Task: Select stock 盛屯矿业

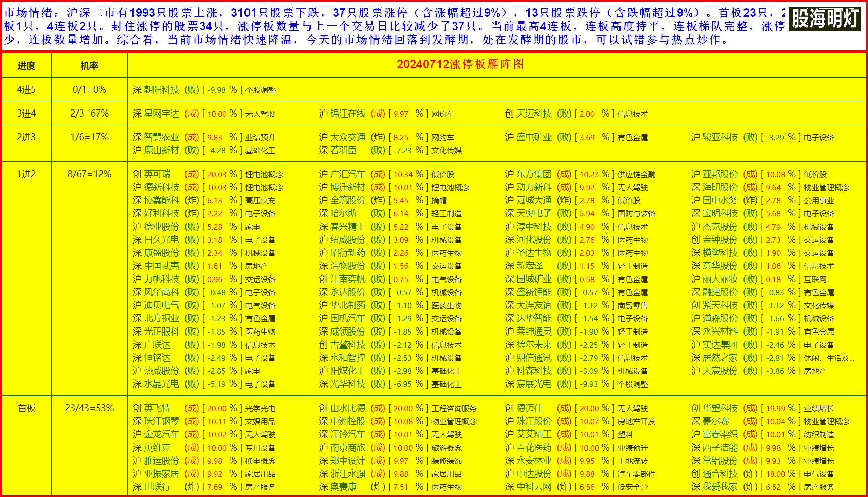Action: point(534,137)
